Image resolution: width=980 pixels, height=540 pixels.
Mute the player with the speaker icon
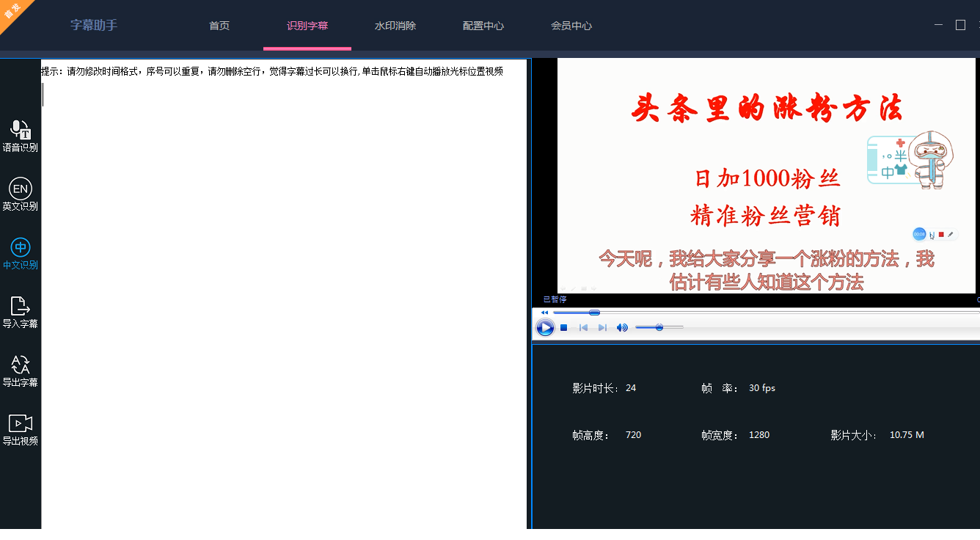point(622,328)
